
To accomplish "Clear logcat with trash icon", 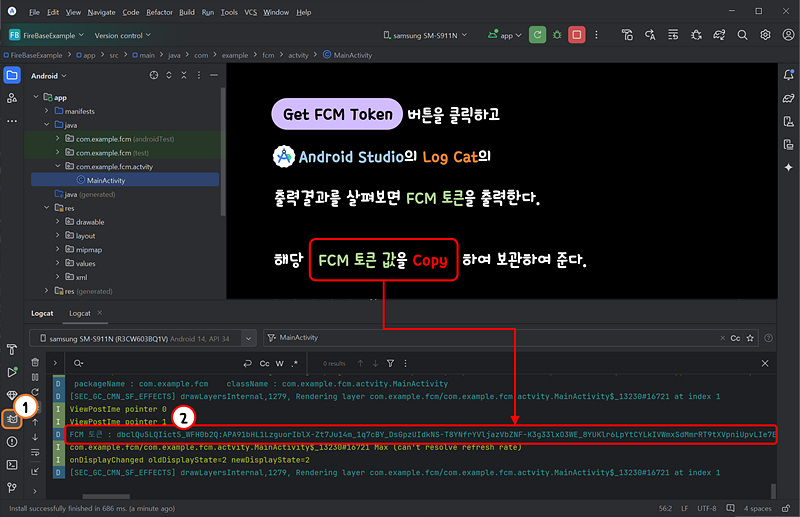I will point(35,362).
